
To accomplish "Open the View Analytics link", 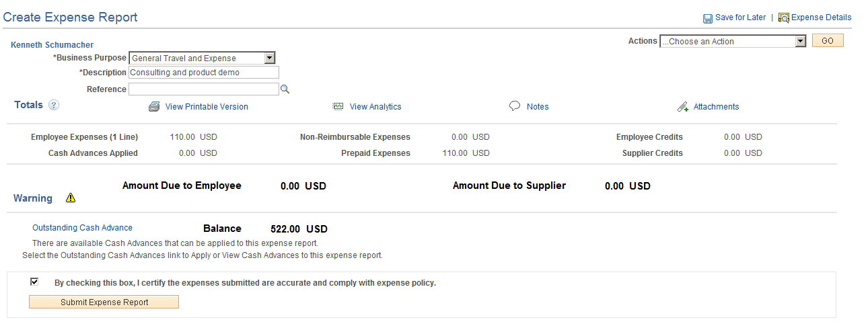I will (375, 107).
